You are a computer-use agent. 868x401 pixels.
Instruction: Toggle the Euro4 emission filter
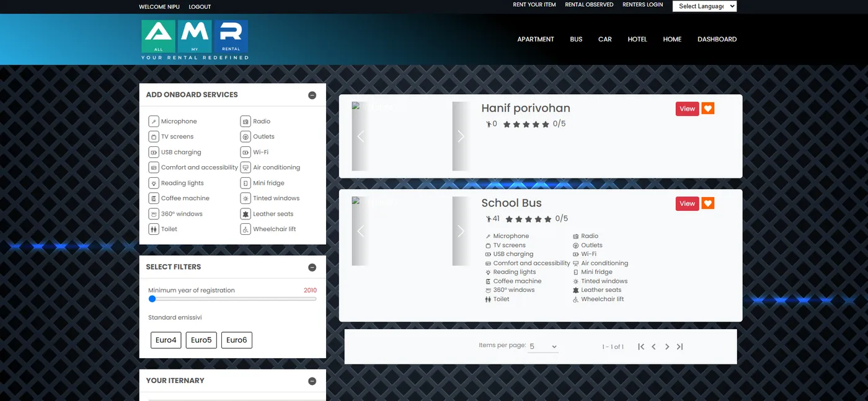click(166, 340)
